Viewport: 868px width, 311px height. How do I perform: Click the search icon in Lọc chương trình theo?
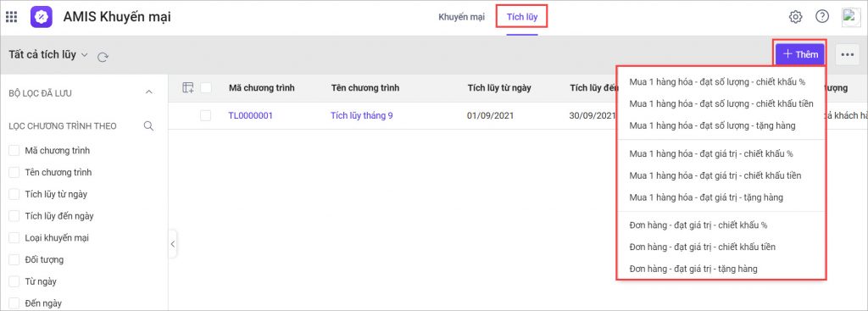[148, 125]
